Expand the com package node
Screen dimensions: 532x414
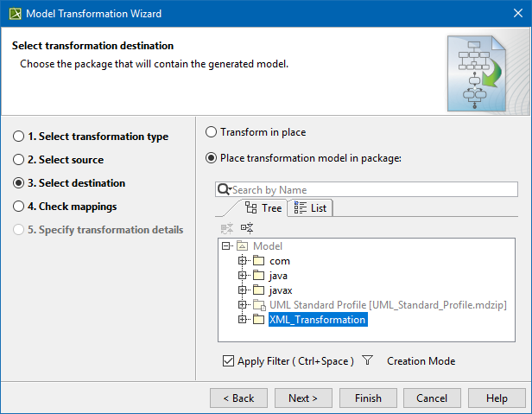tap(243, 261)
